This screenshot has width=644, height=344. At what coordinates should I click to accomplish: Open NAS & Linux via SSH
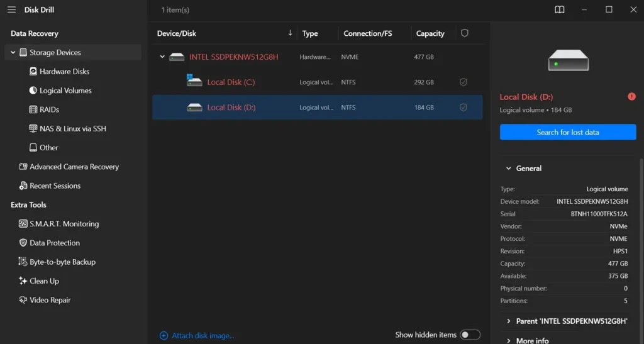(73, 128)
